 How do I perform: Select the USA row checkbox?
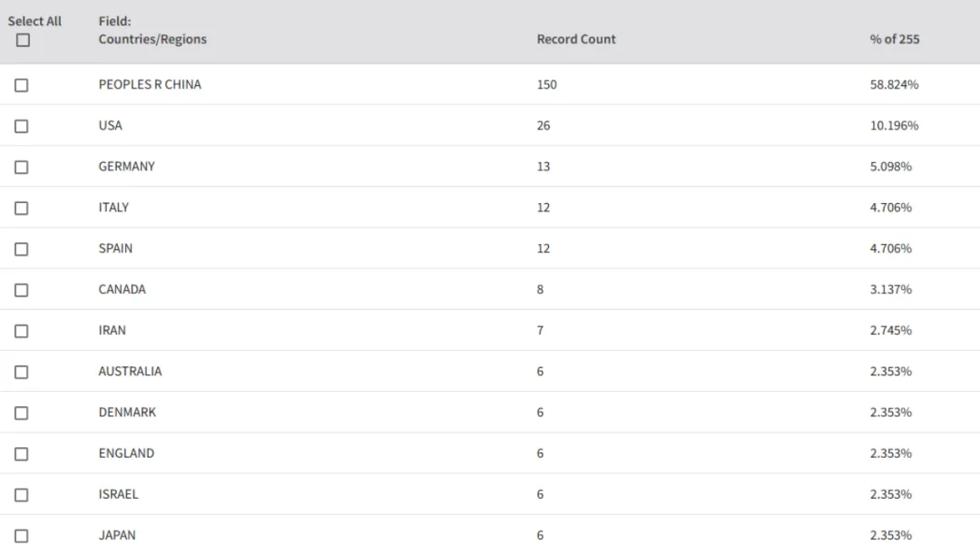click(21, 126)
